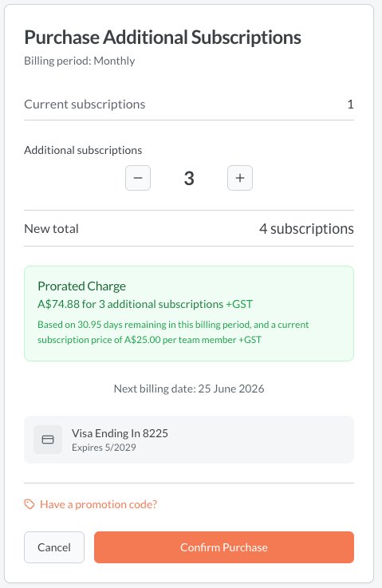This screenshot has height=588, width=382.
Task: Click the 'Next billing date: 25 June 2026' text
Action: point(189,389)
